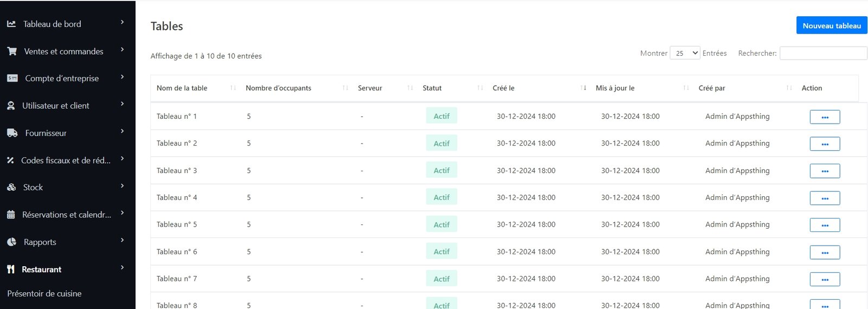This screenshot has height=309, width=868.
Task: Click the Utilisateur et client user icon
Action: click(11, 106)
